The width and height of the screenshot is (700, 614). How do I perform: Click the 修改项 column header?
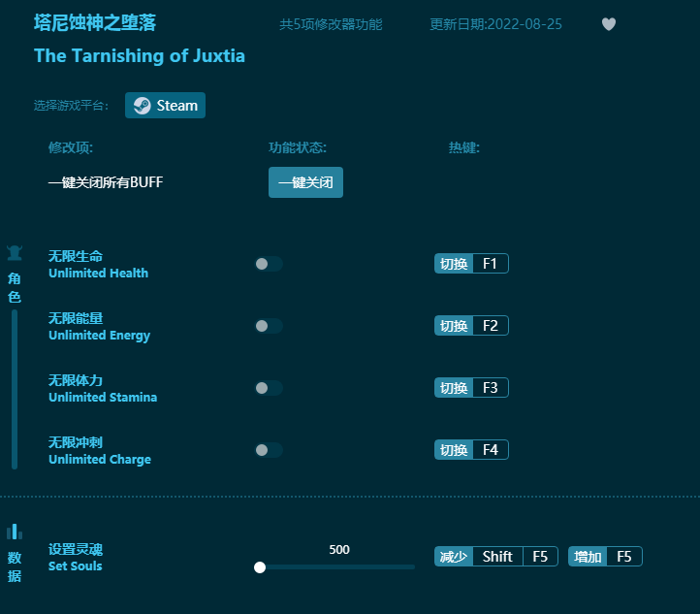(71, 147)
